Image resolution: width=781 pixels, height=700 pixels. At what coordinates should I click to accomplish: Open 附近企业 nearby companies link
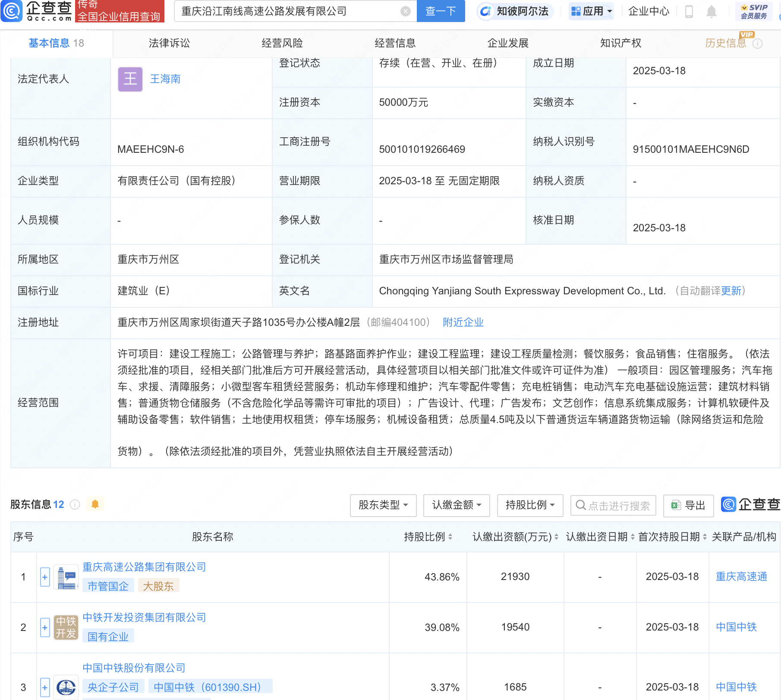(463, 322)
